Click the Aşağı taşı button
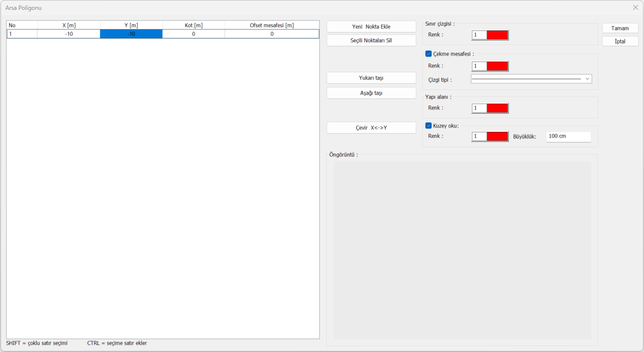Image resolution: width=644 pixels, height=352 pixels. coord(371,93)
